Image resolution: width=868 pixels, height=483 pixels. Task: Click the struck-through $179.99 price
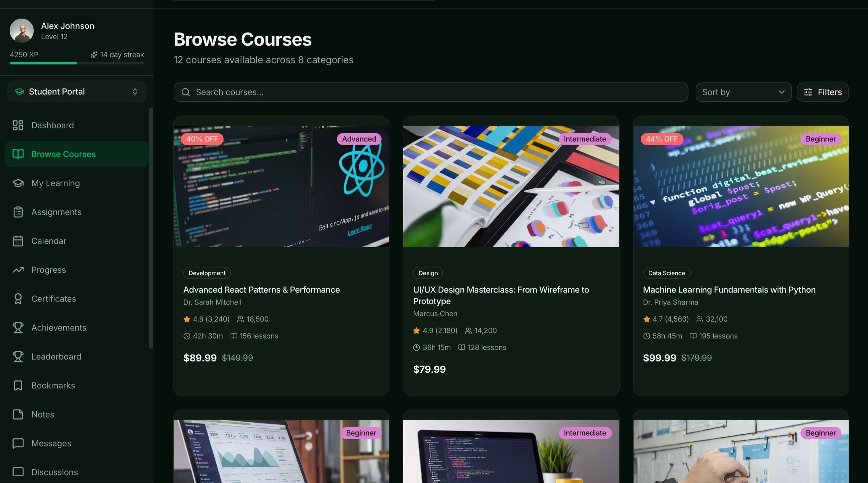[697, 358]
